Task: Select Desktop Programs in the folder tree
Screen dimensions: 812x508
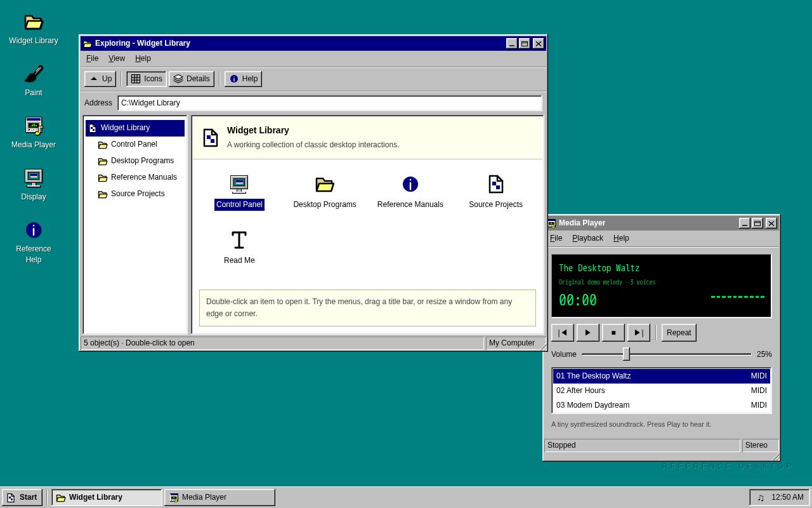Action: pos(135,161)
